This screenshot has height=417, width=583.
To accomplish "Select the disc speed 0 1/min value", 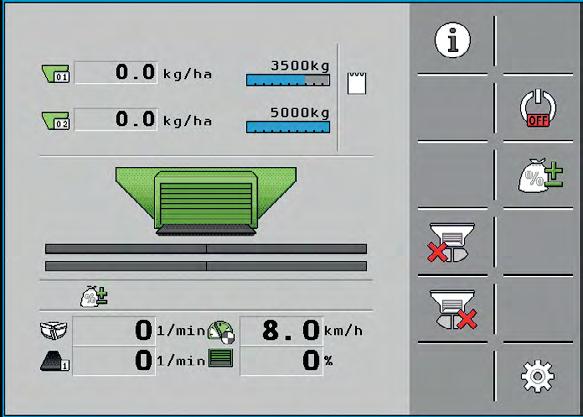I will click(113, 330).
